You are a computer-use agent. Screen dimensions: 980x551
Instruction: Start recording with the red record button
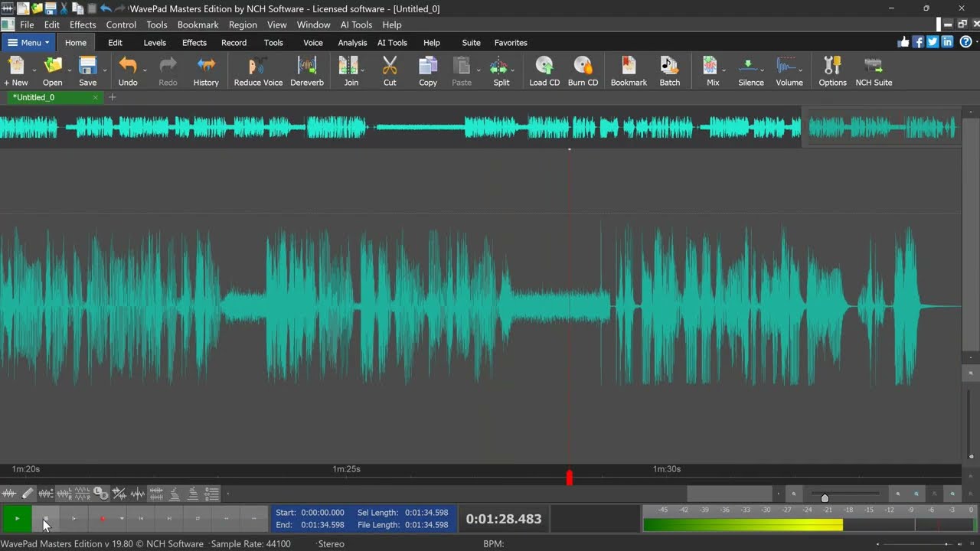pos(103,519)
